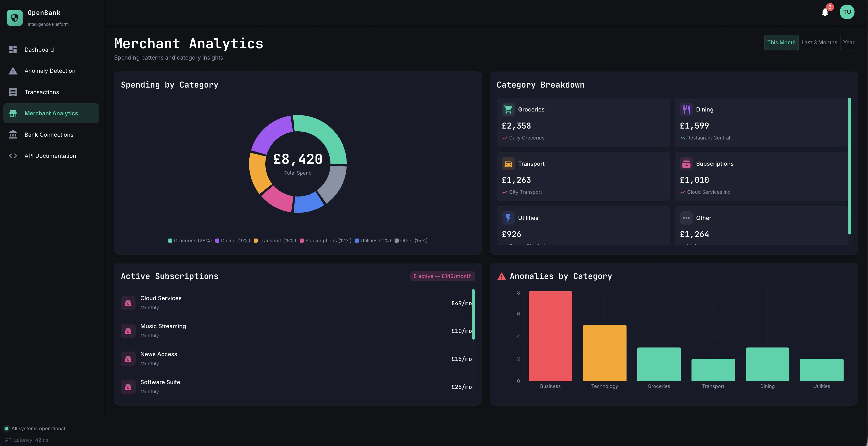Click the Software Suite subscription icon

point(128,387)
